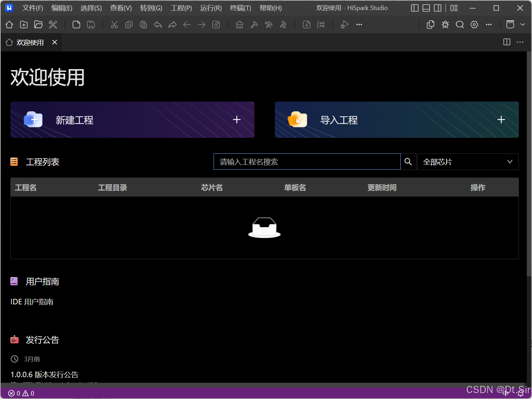Open the 新建工程 card to create project

pos(132,120)
